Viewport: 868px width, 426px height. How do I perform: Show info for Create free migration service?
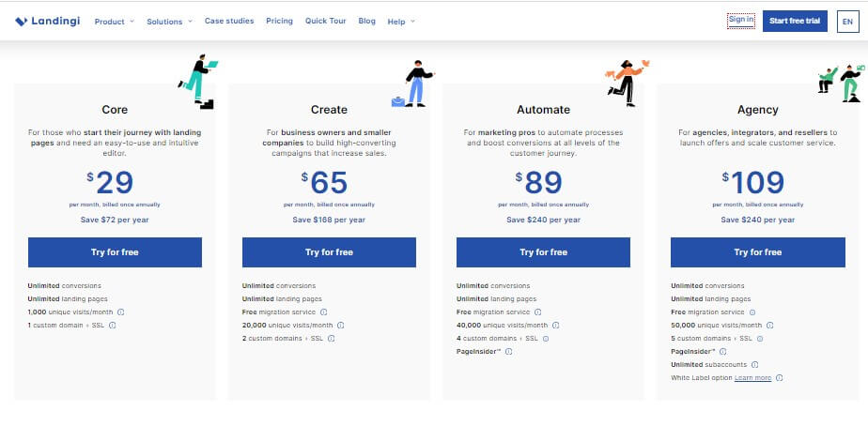pos(324,312)
